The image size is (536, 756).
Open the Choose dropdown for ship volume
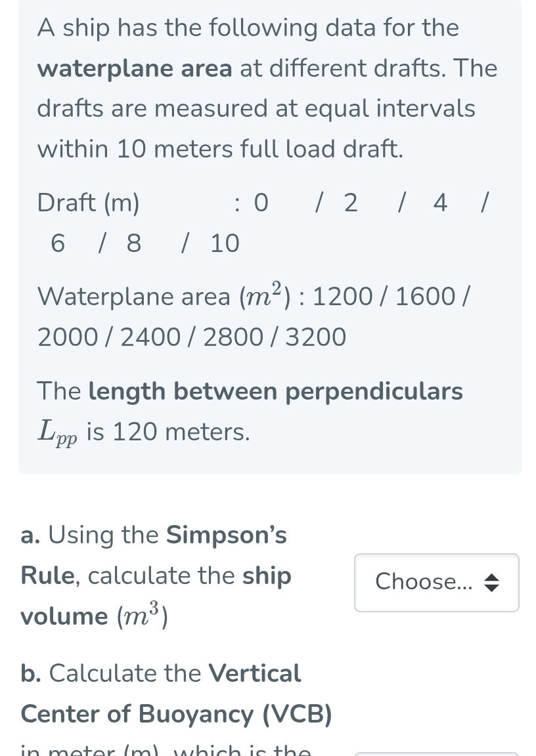(x=436, y=582)
